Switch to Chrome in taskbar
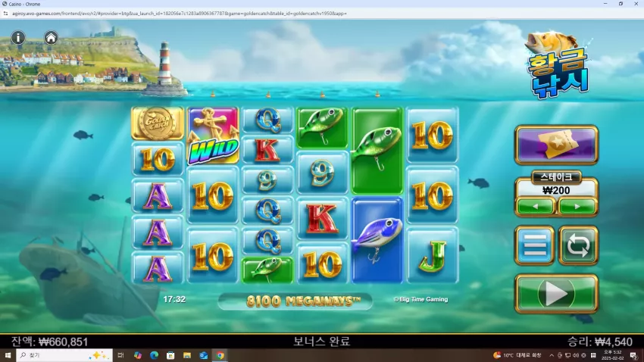The height and width of the screenshot is (362, 644). [x=220, y=355]
